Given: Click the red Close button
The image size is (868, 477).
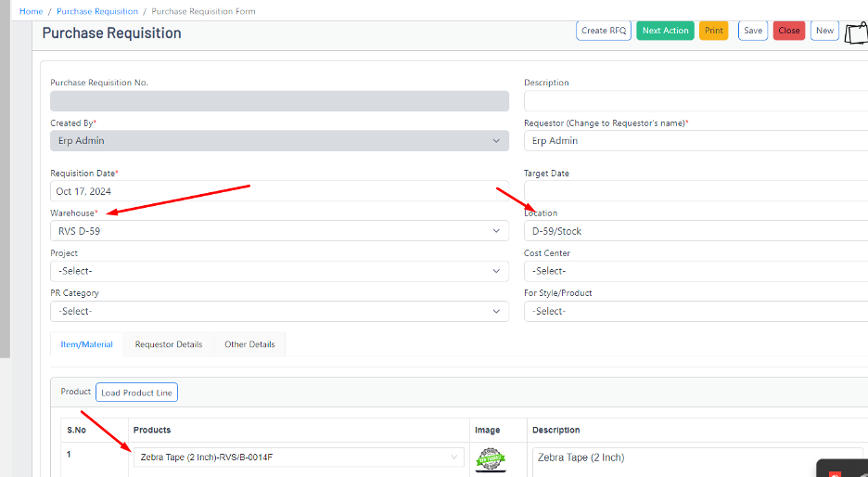Looking at the screenshot, I should point(789,31).
